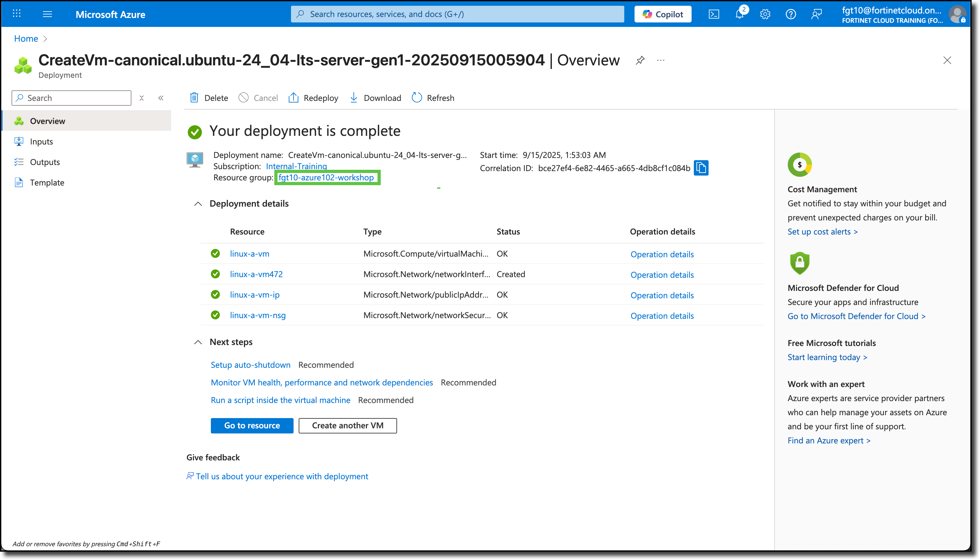Open the feedback icon in the top bar
Viewport: 980px width, 560px height.
[816, 14]
